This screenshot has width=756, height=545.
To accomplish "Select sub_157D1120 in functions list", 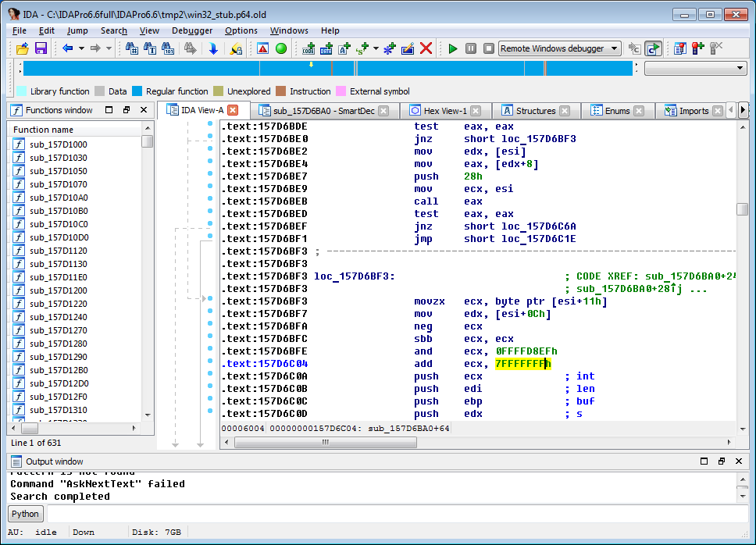I will click(58, 251).
